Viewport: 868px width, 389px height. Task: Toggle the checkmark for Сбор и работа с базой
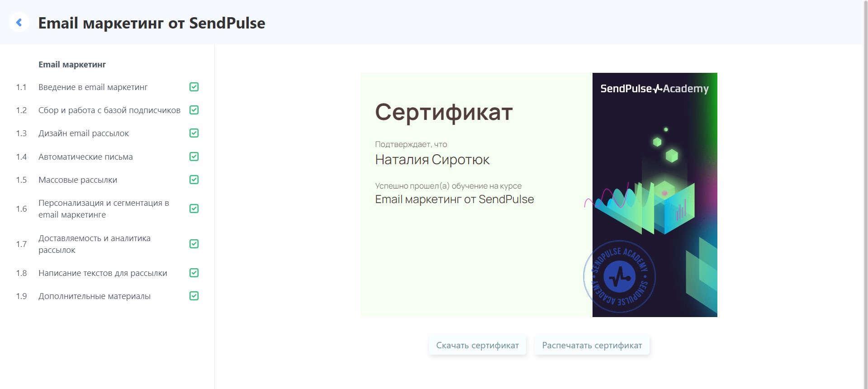[194, 110]
